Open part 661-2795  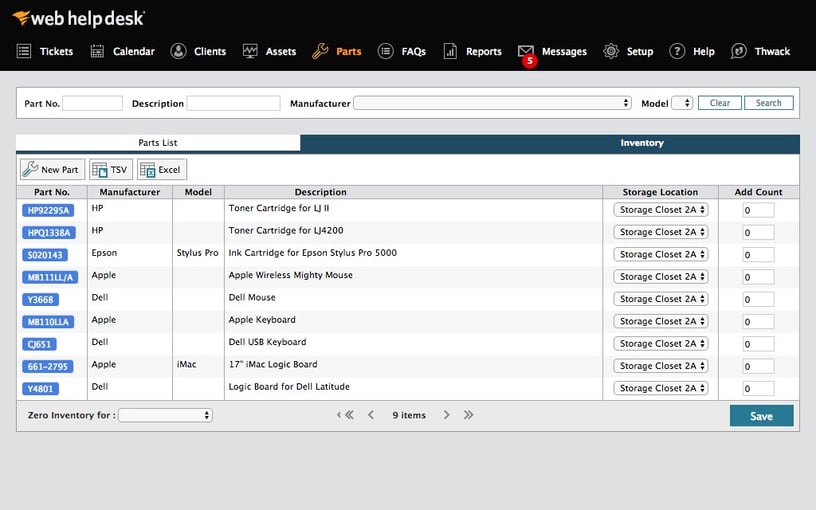47,366
